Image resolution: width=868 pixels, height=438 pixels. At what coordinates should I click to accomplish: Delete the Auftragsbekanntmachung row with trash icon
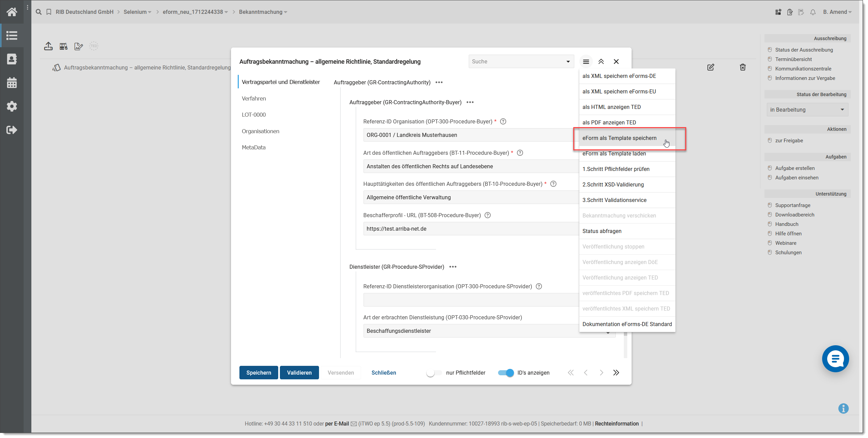(743, 67)
